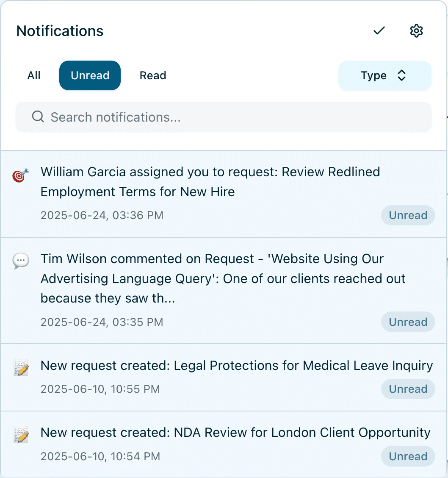The image size is (448, 478).
Task: Toggle the Unread badge on the NDA Review notification
Action: [408, 456]
